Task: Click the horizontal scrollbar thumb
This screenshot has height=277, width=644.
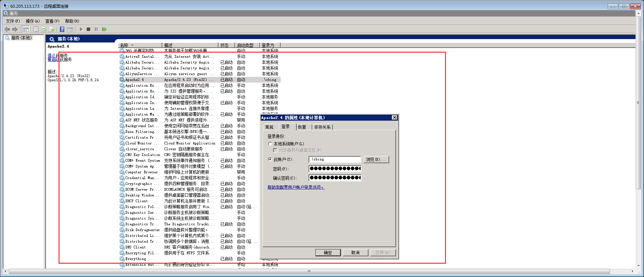Action: tap(309, 272)
